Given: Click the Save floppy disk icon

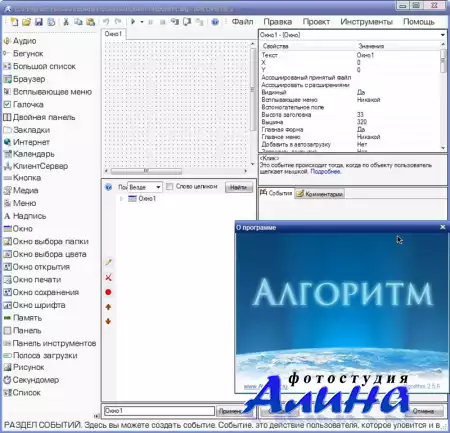Looking at the screenshot, I should click(39, 22).
